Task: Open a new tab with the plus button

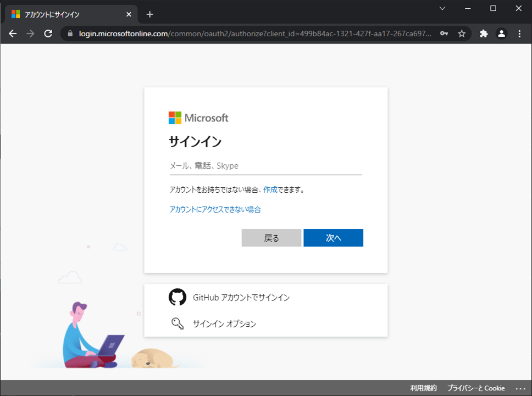Action: [x=149, y=14]
